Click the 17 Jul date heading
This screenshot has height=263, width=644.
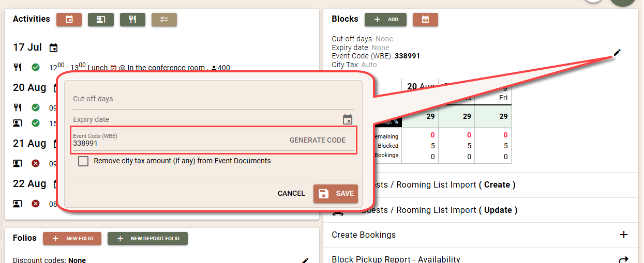pyautogui.click(x=27, y=48)
